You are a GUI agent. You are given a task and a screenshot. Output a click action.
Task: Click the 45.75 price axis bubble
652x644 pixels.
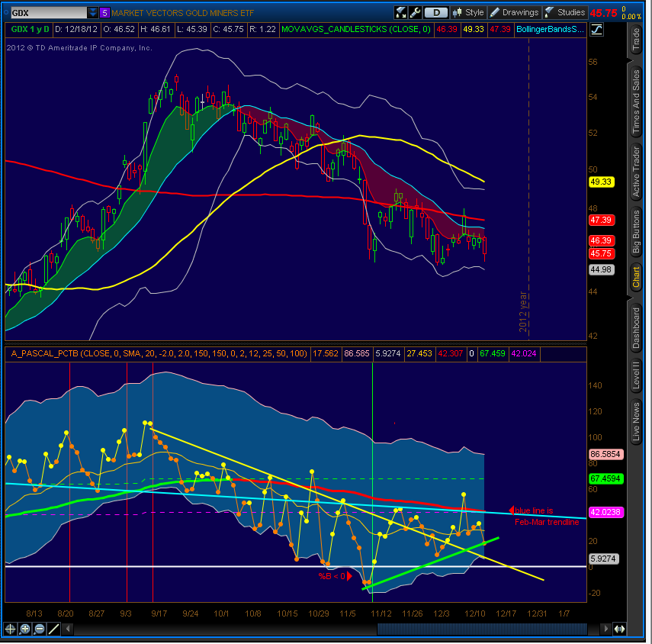click(x=601, y=254)
